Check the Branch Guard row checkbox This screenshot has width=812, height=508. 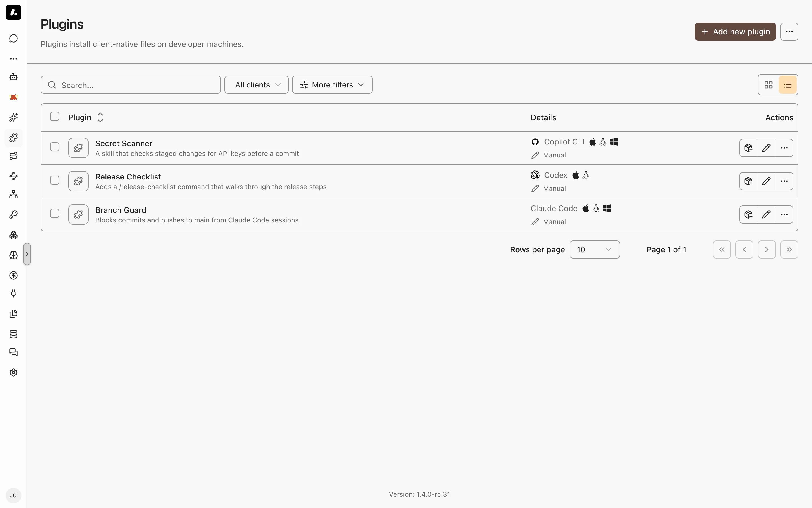(55, 213)
